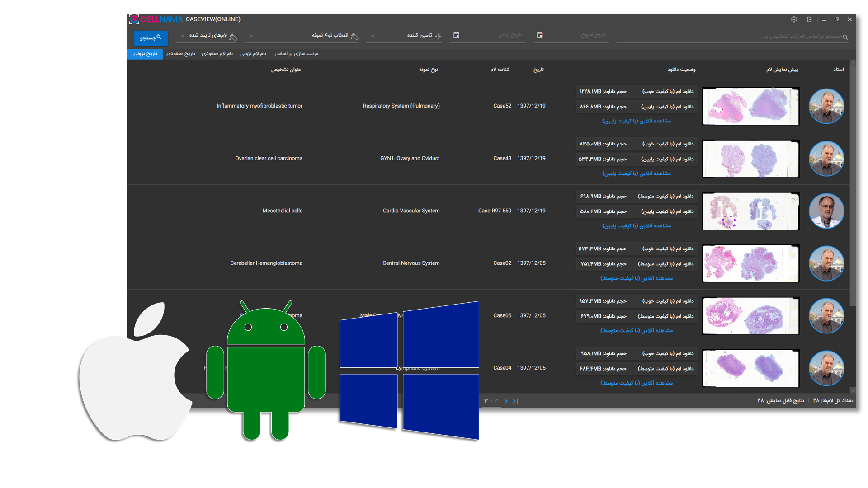Image resolution: width=868 pixels, height=488 pixels.
Task: Open the start date calendar icon
Action: tap(540, 35)
